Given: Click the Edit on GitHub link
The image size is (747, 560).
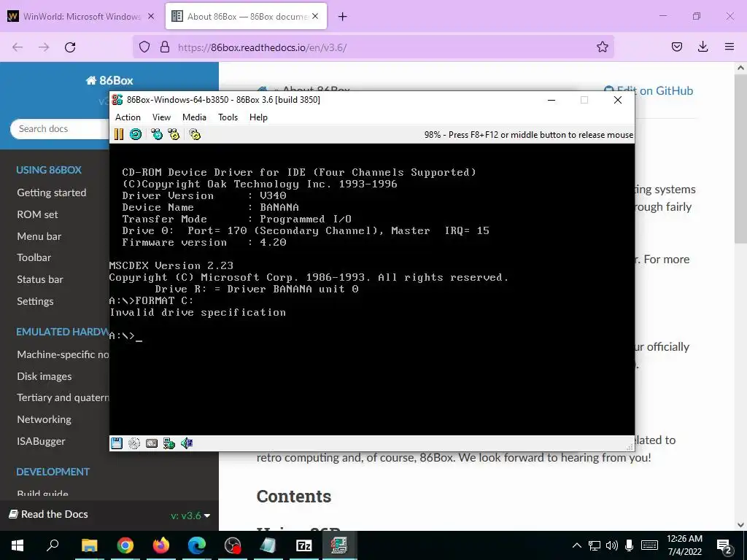Looking at the screenshot, I should tap(649, 90).
